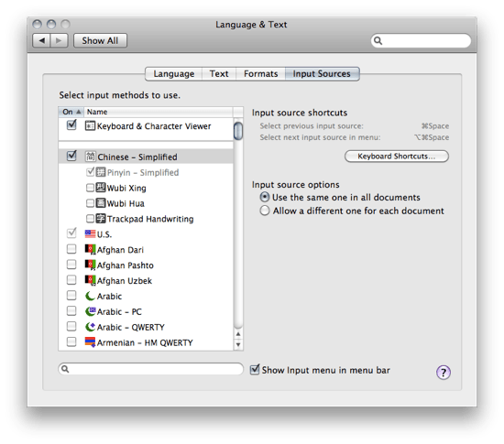This screenshot has width=504, height=444.
Task: Click the Wubi Hua icon
Action: pyautogui.click(x=101, y=203)
